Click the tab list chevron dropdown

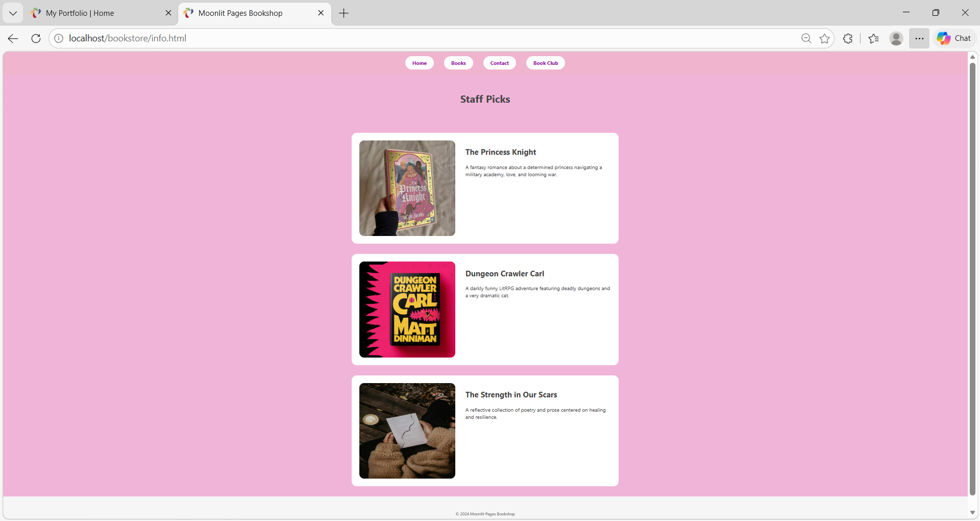13,13
